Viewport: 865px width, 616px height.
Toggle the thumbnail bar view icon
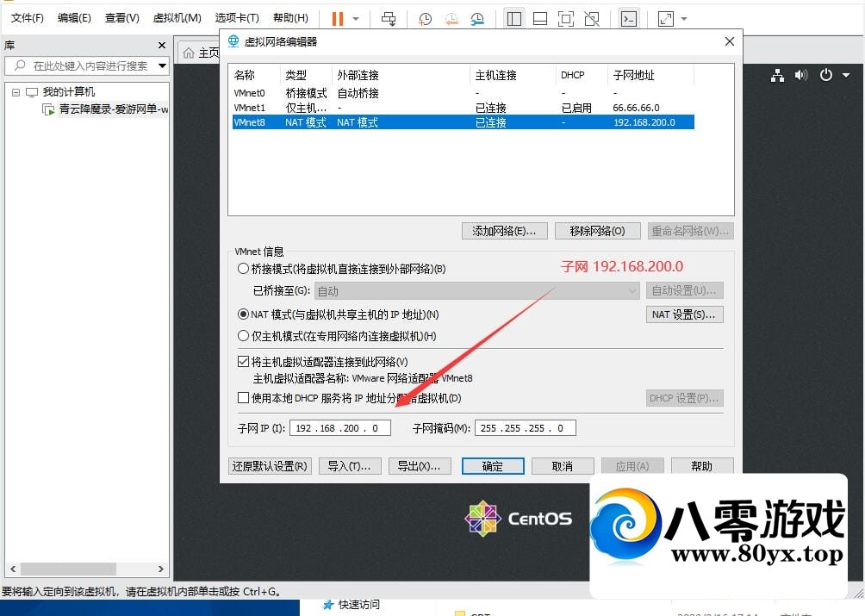(x=540, y=19)
